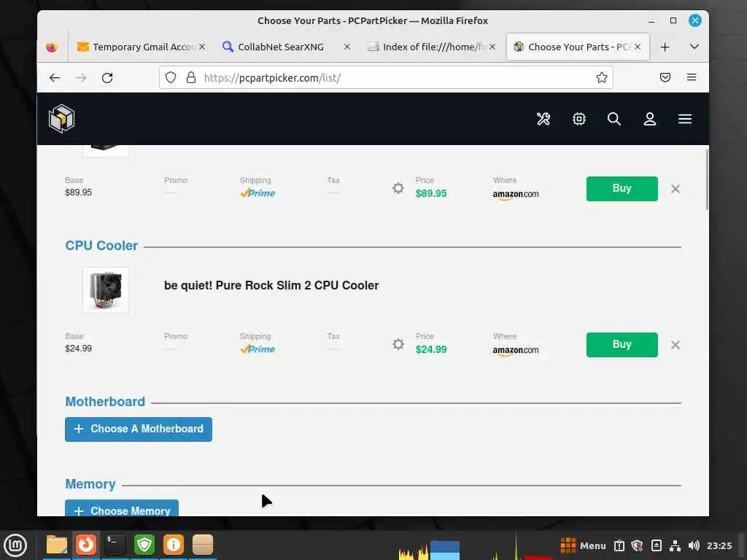The width and height of the screenshot is (747, 560).
Task: Open price settings gear for $89.95 item
Action: [398, 188]
